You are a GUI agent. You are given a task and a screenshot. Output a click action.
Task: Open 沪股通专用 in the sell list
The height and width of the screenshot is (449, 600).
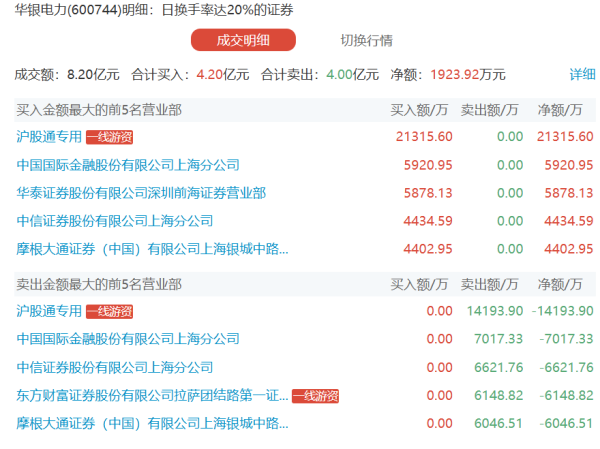tap(48, 311)
